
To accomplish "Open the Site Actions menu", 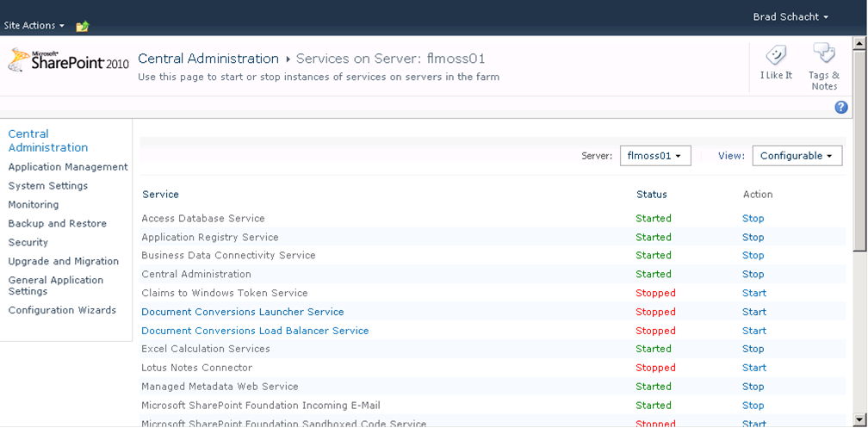I will click(34, 26).
